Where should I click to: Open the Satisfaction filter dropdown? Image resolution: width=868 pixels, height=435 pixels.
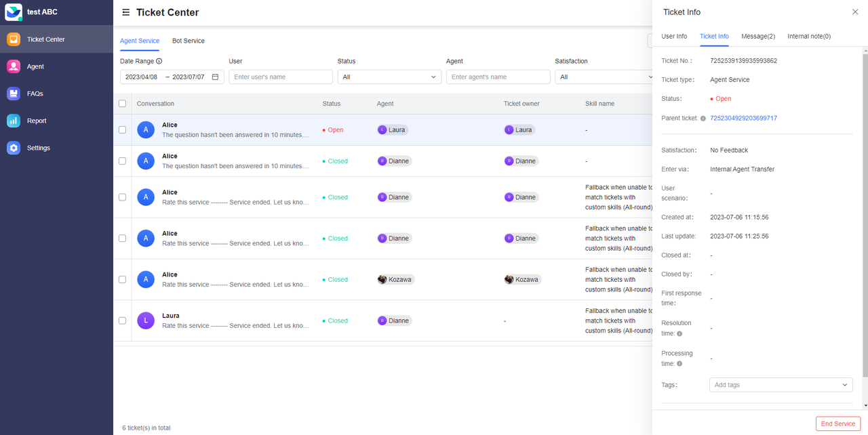click(604, 77)
